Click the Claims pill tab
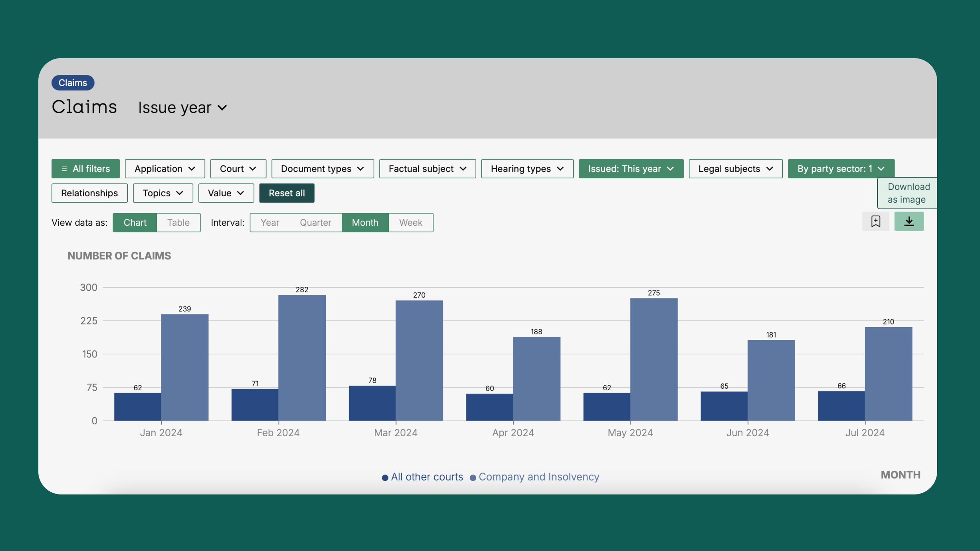 [x=73, y=83]
